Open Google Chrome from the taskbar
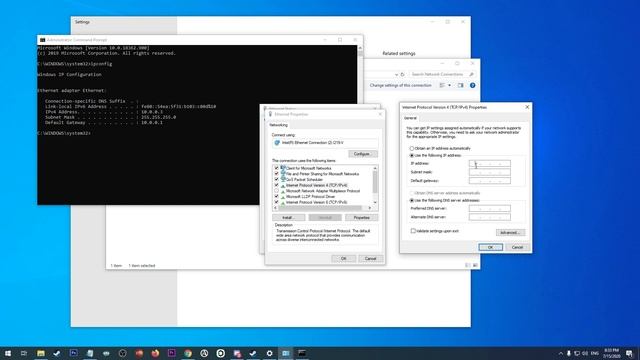Image resolution: width=640 pixels, height=360 pixels. tap(188, 353)
